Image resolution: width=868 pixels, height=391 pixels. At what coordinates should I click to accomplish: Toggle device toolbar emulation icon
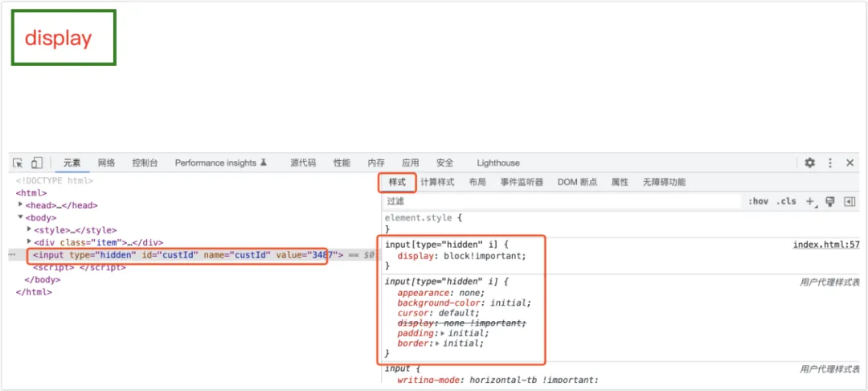36,163
